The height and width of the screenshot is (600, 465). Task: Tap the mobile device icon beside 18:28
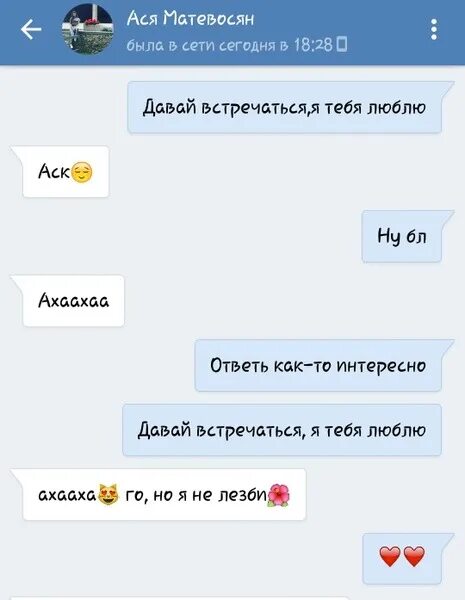pyautogui.click(x=343, y=44)
